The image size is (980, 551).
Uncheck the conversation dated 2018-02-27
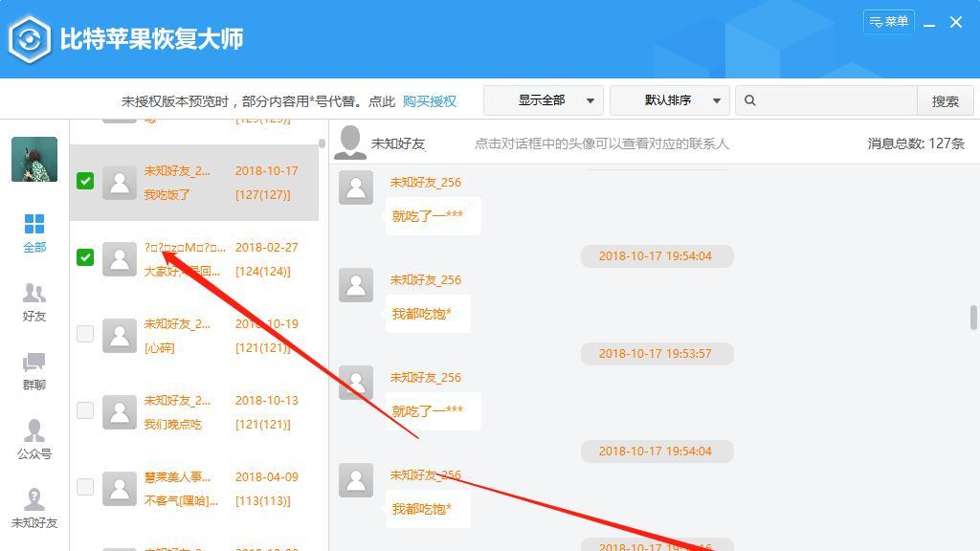coord(85,257)
